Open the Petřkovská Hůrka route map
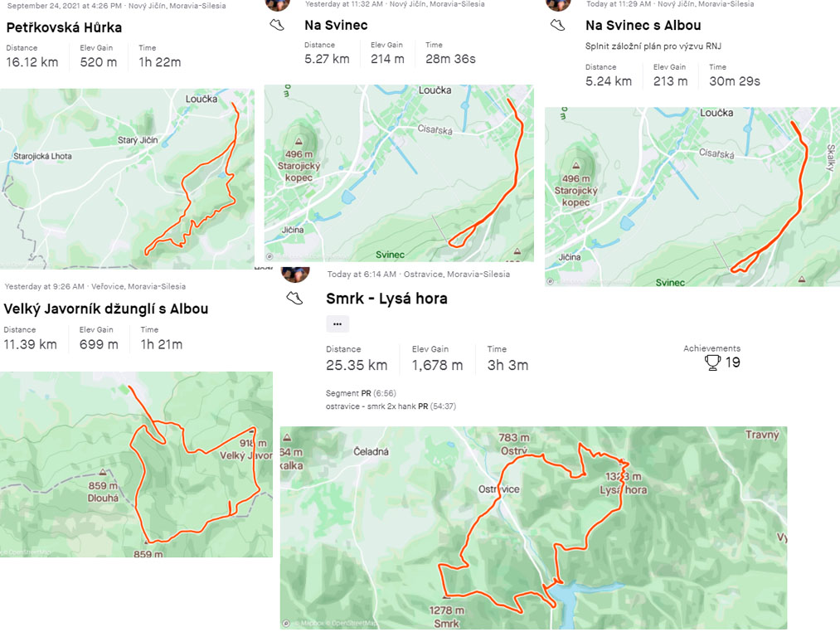Screen dimensions: 840x637 tap(127, 179)
